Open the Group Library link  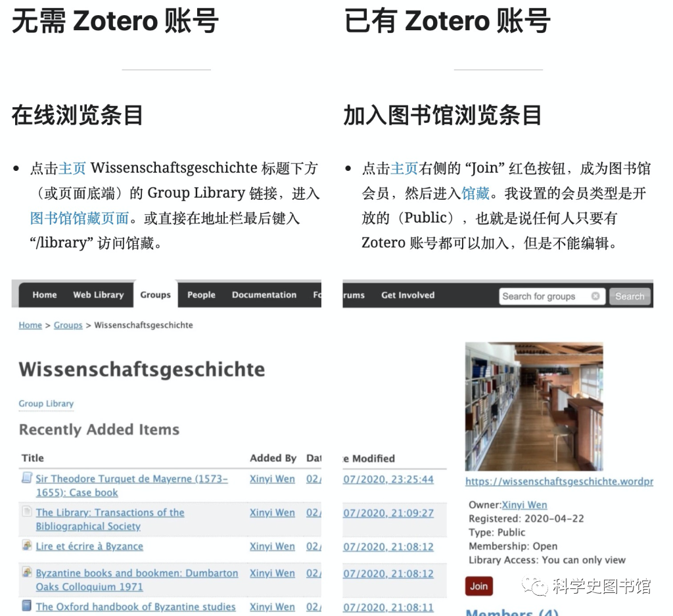pyautogui.click(x=46, y=404)
